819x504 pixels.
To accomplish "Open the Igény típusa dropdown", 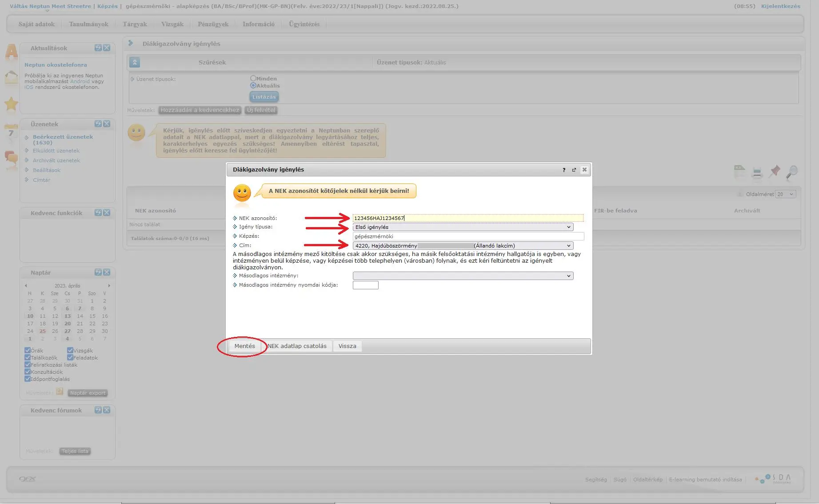I will [463, 227].
